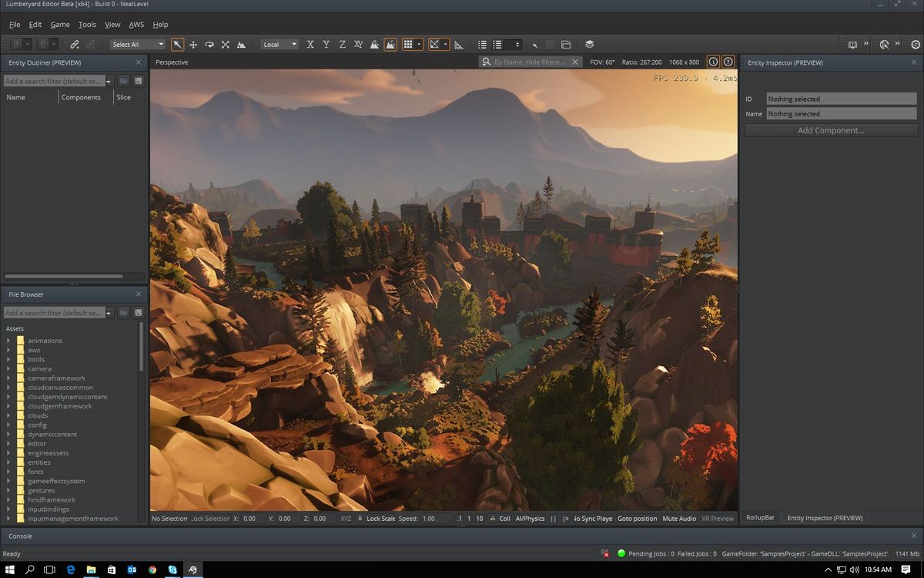Click in the Entity Outliner search filter field
Screen dimensions: 924x578
pyautogui.click(x=54, y=80)
